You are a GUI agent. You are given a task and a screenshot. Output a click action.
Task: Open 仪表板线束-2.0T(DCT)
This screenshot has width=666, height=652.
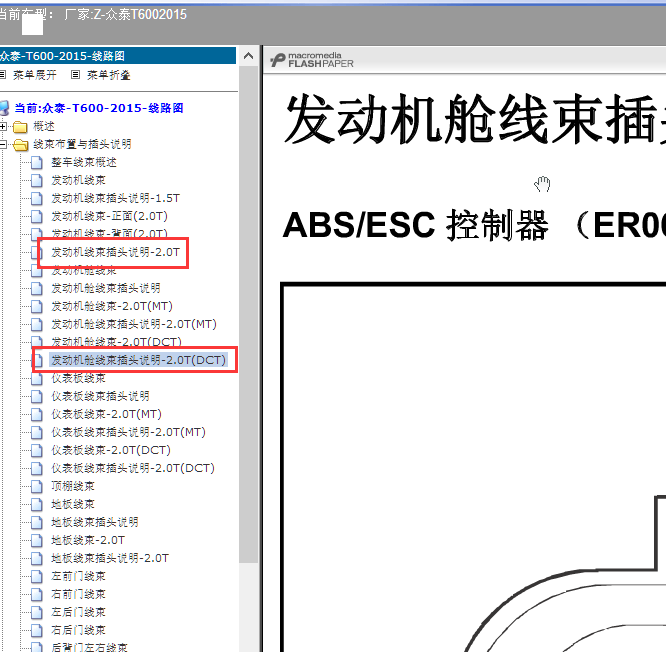tap(111, 450)
